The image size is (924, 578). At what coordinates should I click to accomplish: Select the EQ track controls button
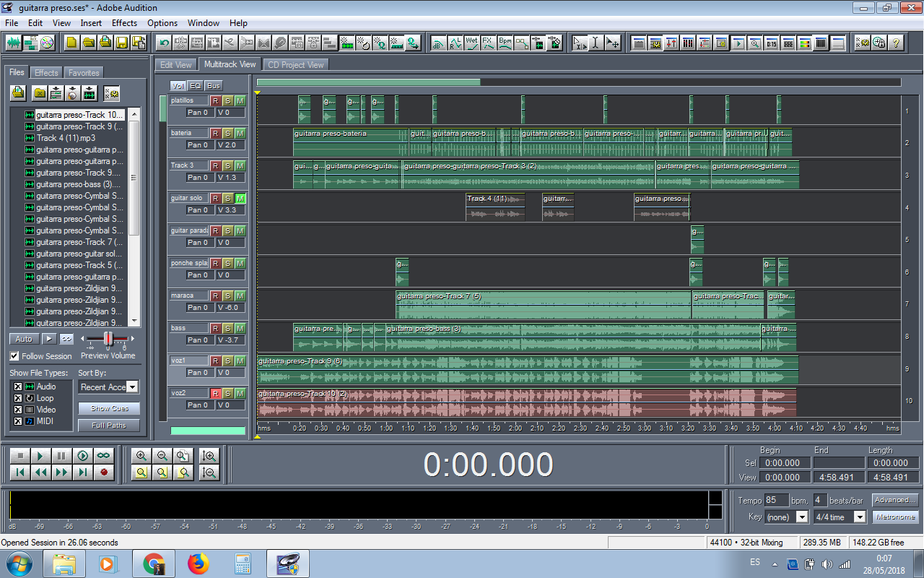pos(196,86)
